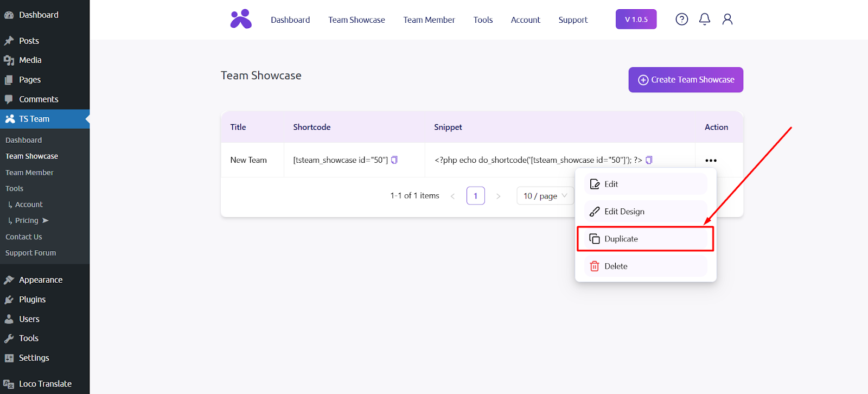This screenshot has height=394, width=868.
Task: Click the V 1.0.5 version button
Action: (x=636, y=20)
